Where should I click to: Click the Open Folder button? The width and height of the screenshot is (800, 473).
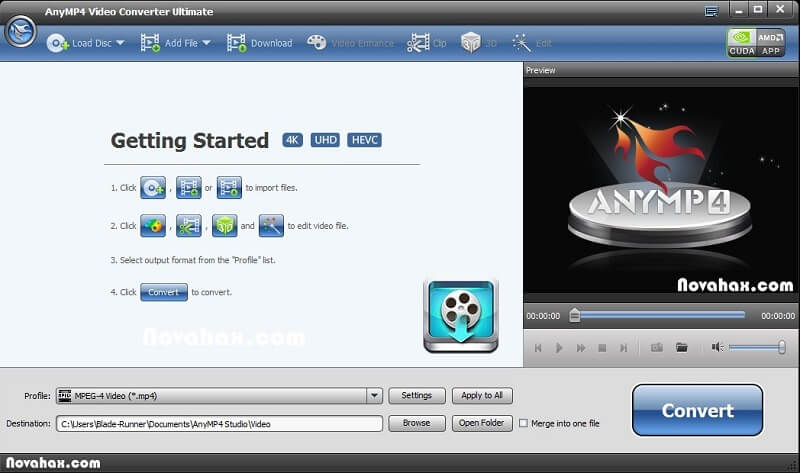(x=482, y=423)
